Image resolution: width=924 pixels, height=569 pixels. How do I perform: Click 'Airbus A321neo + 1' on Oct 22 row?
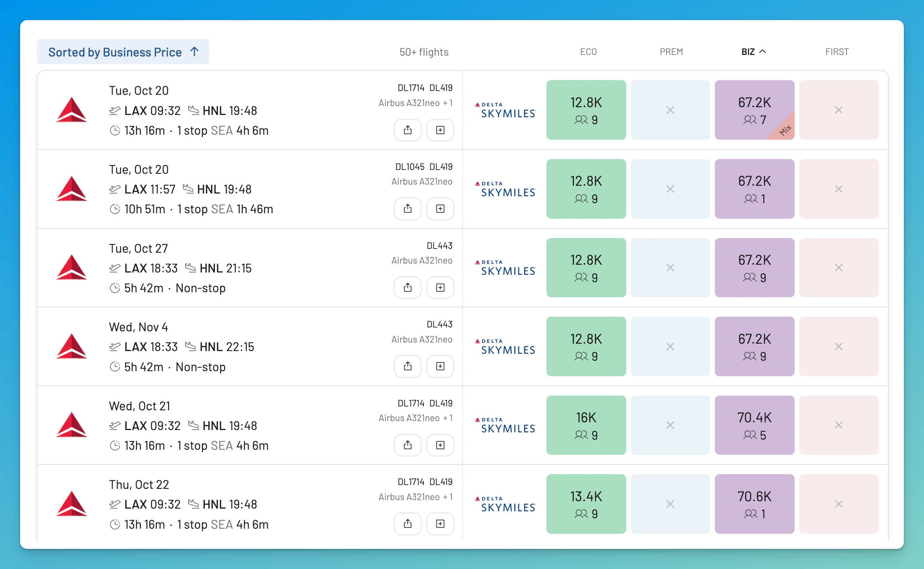[x=416, y=497]
